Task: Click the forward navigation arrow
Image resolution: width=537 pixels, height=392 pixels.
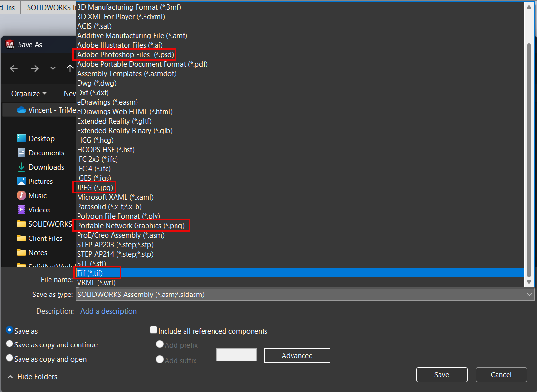Action: (x=34, y=68)
